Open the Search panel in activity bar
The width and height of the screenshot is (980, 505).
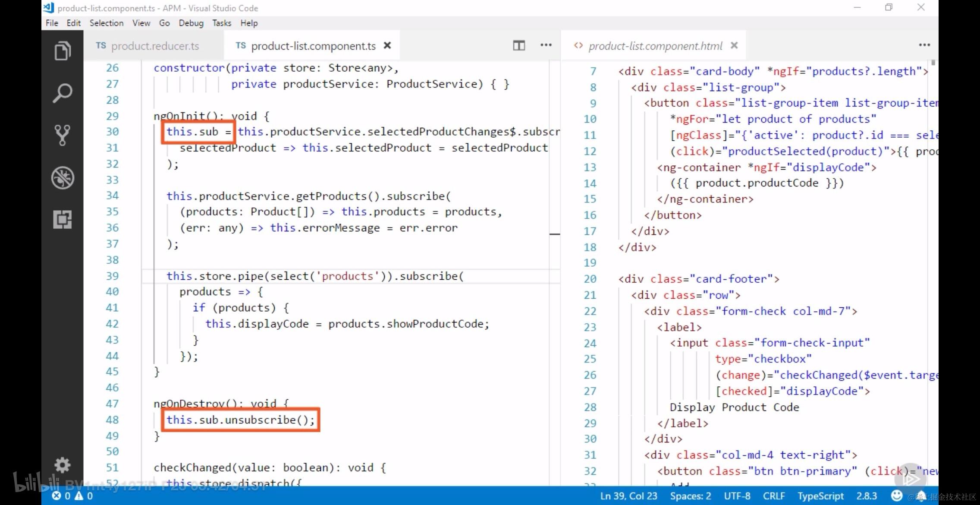click(x=63, y=93)
